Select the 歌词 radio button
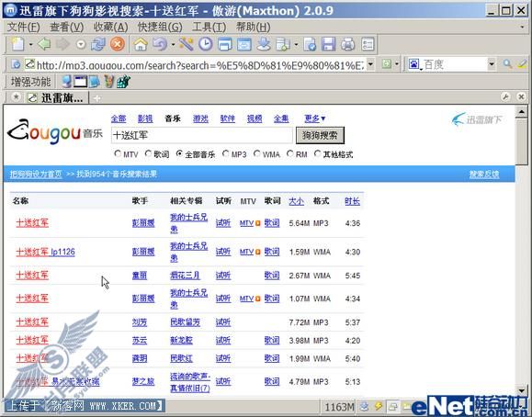The image size is (532, 417). tap(148, 153)
